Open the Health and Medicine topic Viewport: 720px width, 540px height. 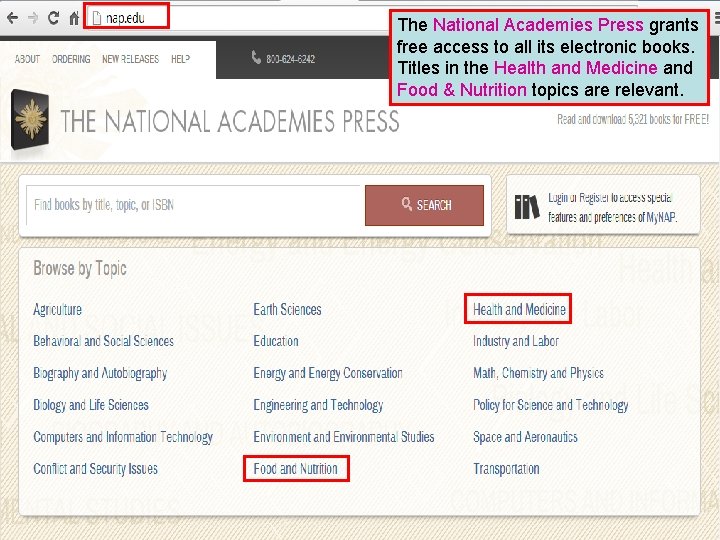[x=519, y=309]
